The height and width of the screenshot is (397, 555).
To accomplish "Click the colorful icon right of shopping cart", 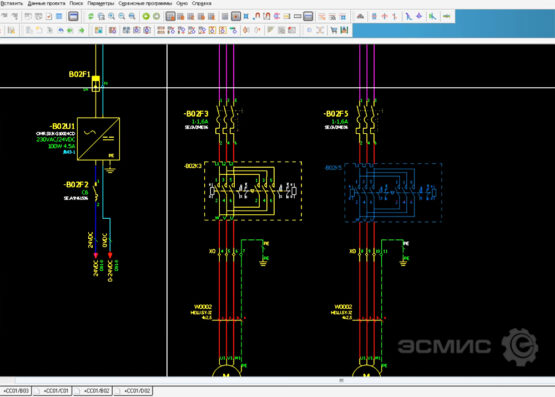I will [x=344, y=30].
